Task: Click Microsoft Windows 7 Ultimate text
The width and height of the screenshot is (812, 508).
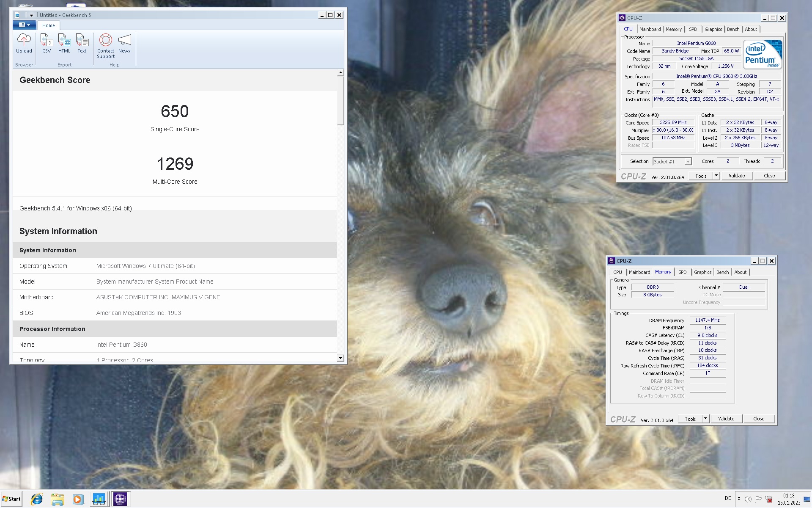Action: (x=145, y=266)
